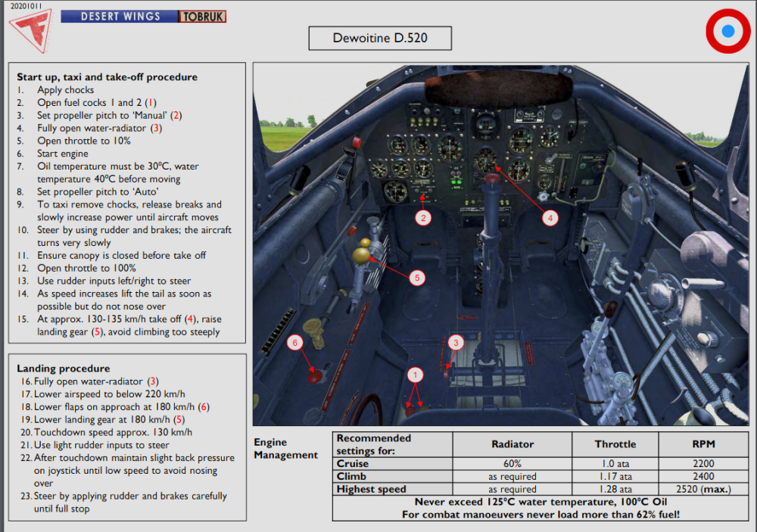Click the '2520 (max.)' RPM cell

tap(703, 489)
